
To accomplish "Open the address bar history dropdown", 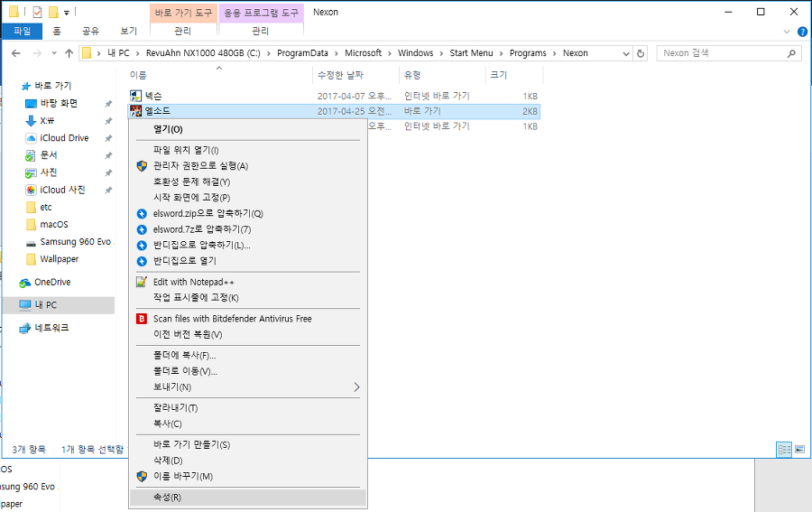I will 626,53.
